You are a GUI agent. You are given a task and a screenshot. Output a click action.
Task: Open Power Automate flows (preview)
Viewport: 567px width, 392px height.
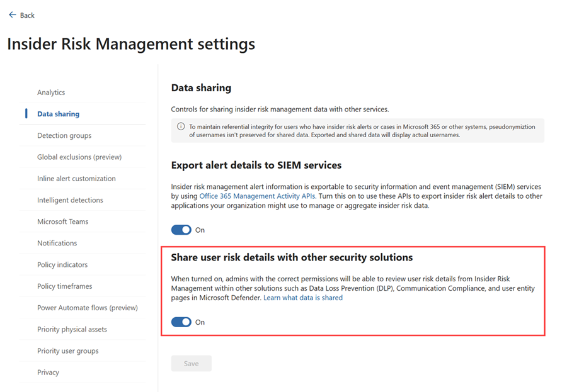tap(87, 308)
